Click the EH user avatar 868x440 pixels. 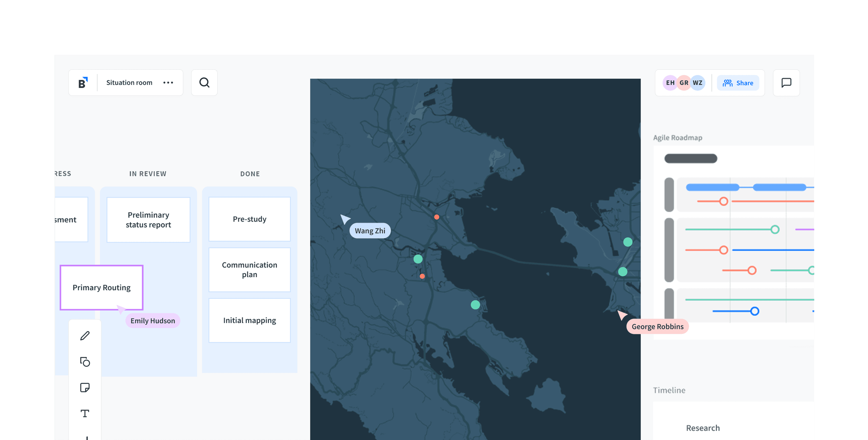tap(670, 83)
